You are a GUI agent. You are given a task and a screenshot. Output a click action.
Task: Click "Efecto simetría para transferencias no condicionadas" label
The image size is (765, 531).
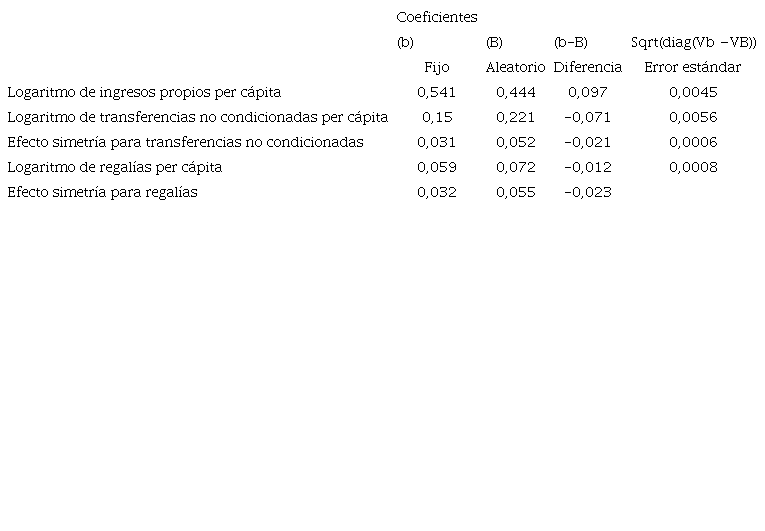tap(185, 142)
